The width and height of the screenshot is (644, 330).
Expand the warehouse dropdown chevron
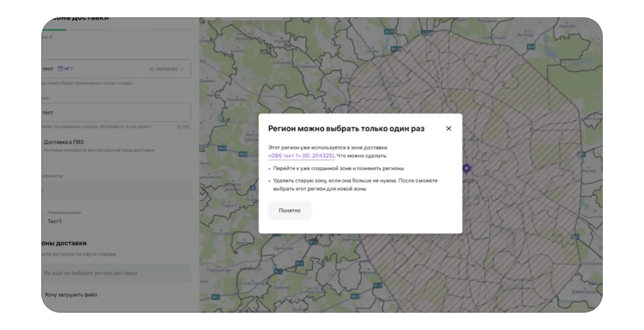pyautogui.click(x=182, y=69)
